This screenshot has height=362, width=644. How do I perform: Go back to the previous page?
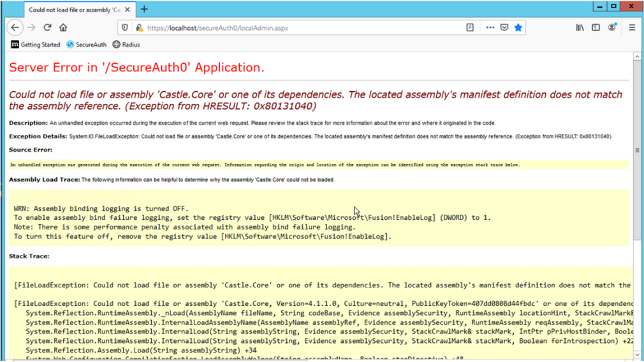(15, 27)
